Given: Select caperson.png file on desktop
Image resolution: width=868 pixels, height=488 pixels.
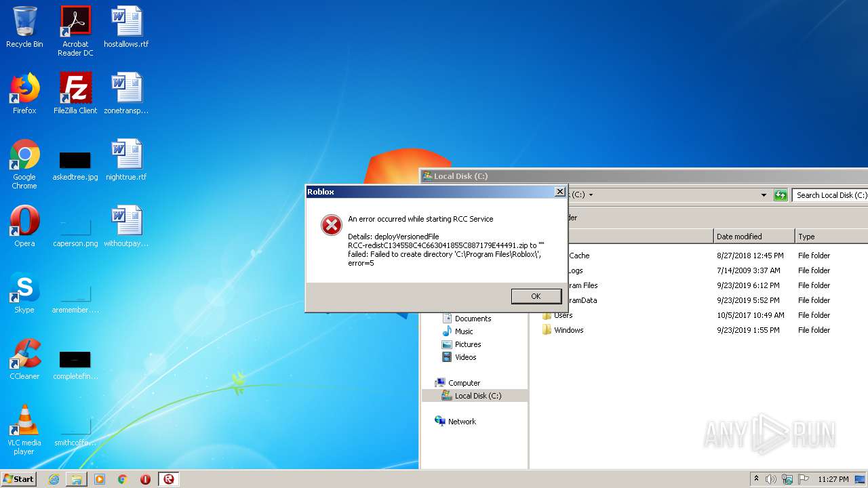Looking at the screenshot, I should click(x=75, y=230).
